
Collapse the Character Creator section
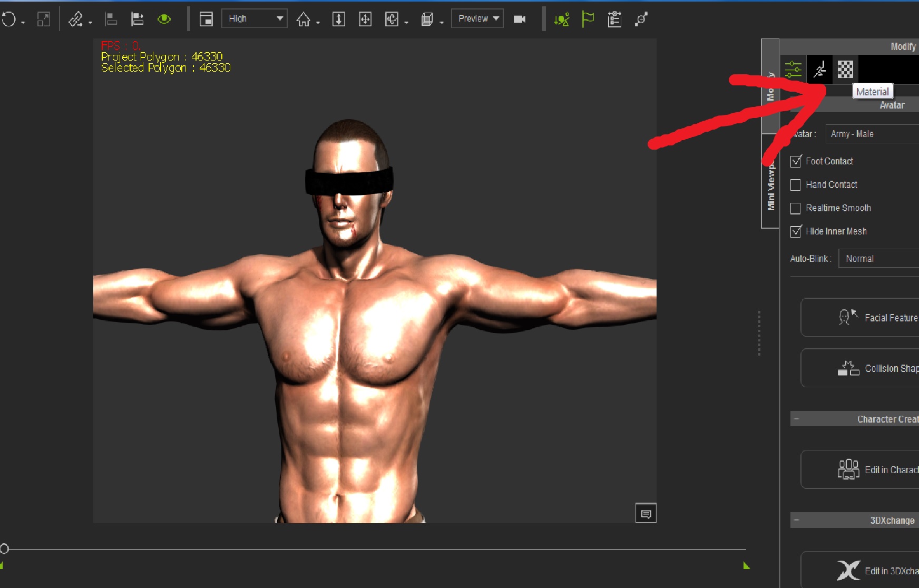click(796, 419)
